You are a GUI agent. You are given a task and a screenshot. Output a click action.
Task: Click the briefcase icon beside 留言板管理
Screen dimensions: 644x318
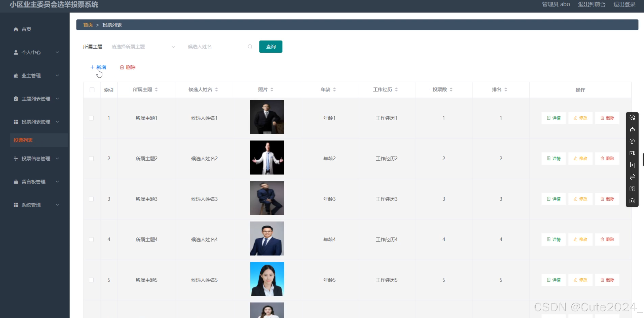point(16,182)
